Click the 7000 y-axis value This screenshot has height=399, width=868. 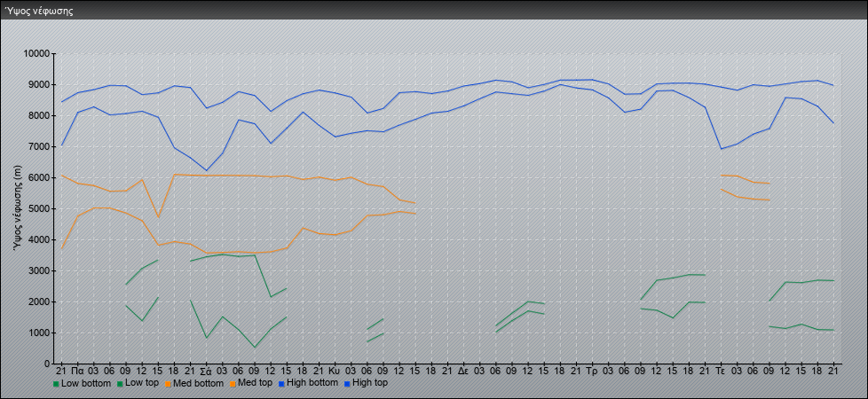pyautogui.click(x=38, y=146)
